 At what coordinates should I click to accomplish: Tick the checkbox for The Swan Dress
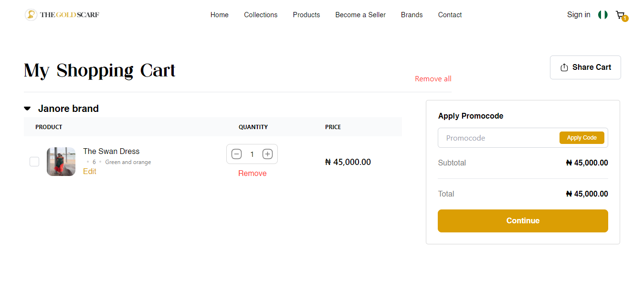(x=34, y=162)
